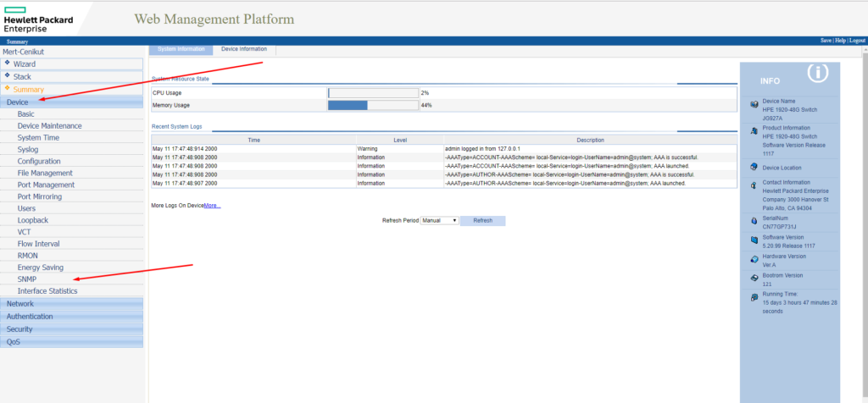This screenshot has width=868, height=403.
Task: Expand the Network menu section
Action: click(72, 303)
